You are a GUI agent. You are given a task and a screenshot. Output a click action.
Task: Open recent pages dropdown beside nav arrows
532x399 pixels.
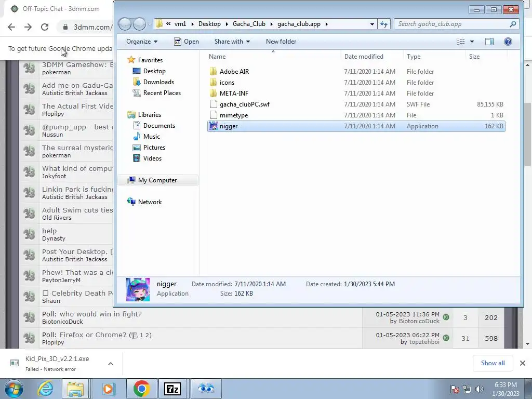(x=150, y=24)
